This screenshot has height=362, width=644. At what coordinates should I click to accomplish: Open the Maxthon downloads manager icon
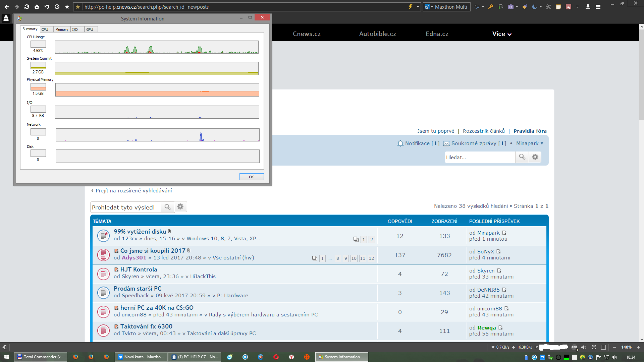pos(588,7)
